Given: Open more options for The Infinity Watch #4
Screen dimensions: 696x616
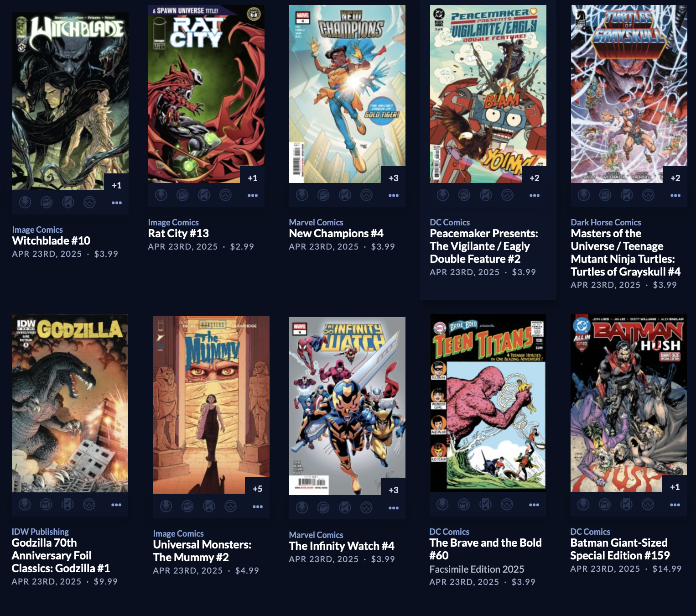Looking at the screenshot, I should (394, 508).
